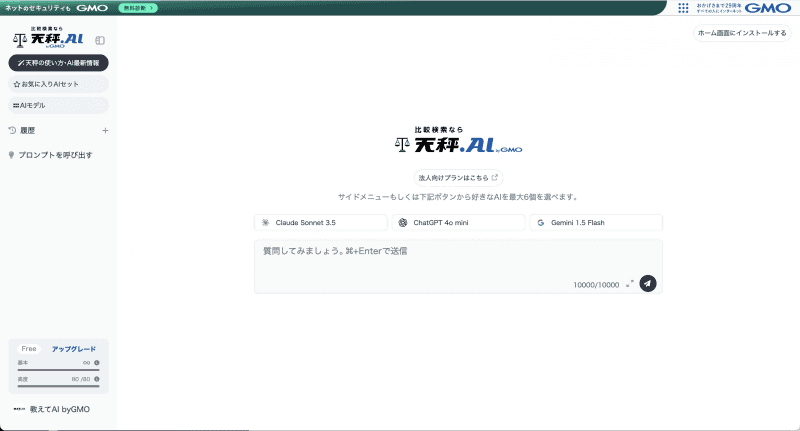
Task: Click the lightbulb icon for prompts
Action: click(x=11, y=155)
